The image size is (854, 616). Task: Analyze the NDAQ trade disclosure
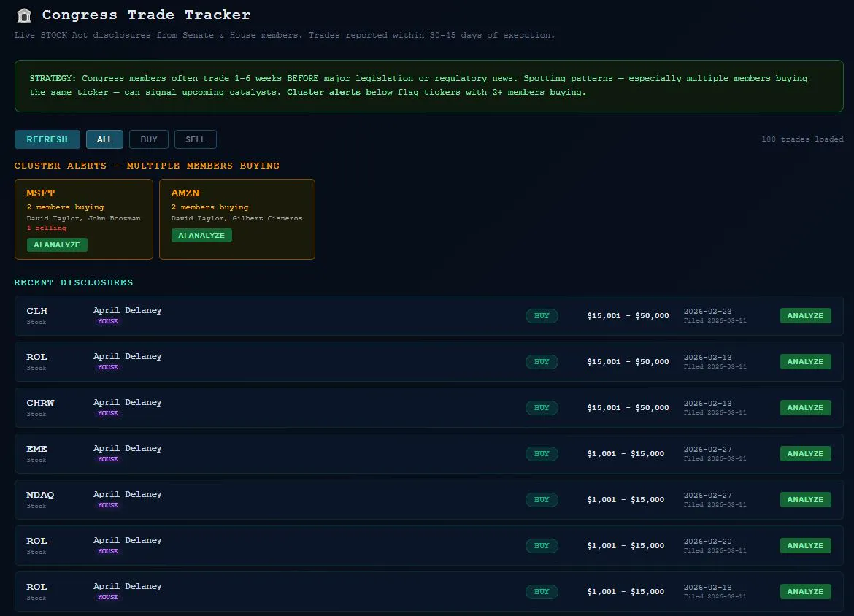click(806, 499)
